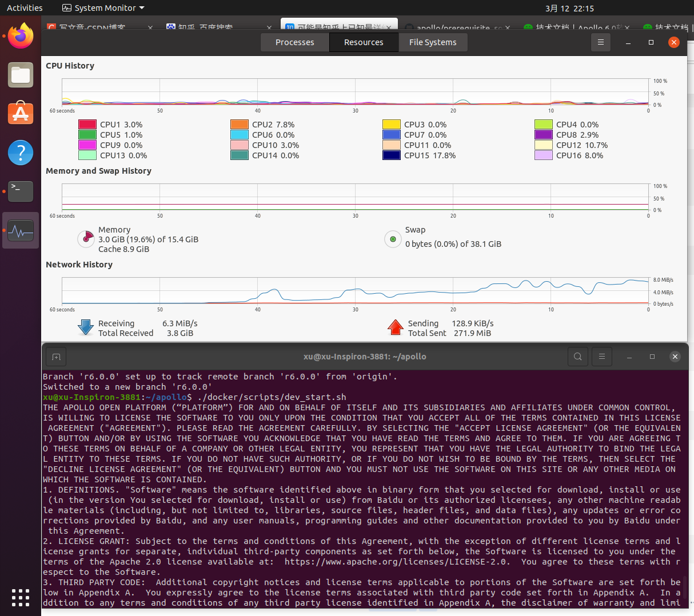Click receiving rate 6.3 MiB/s value

[x=180, y=323]
